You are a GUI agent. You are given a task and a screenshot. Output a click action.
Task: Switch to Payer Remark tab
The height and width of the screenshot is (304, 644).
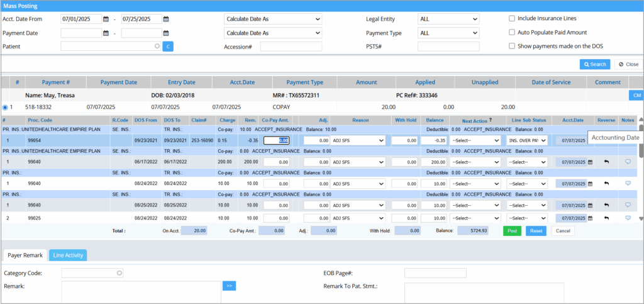pyautogui.click(x=25, y=255)
